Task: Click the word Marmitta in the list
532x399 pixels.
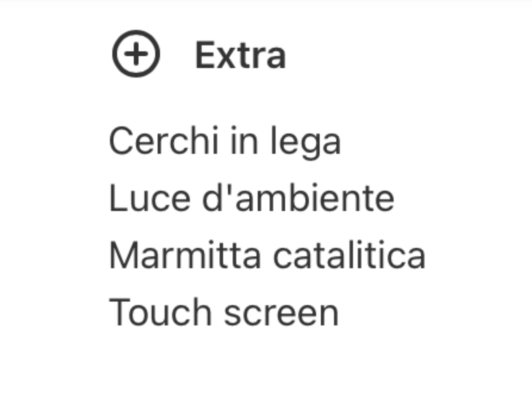Action: tap(185, 256)
